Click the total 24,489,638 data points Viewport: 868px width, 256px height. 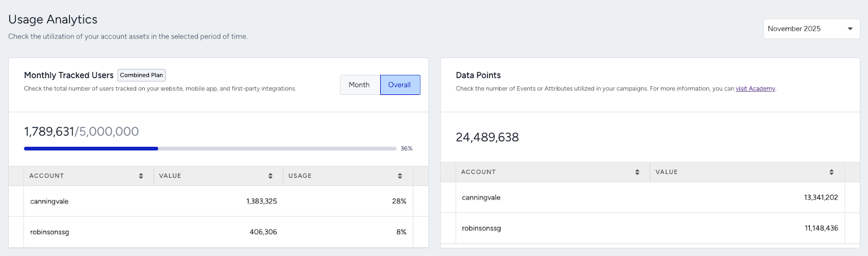[487, 137]
